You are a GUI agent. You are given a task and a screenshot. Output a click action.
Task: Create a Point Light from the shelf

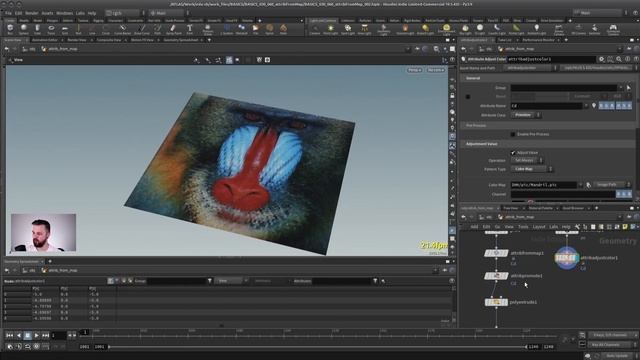pos(330,29)
